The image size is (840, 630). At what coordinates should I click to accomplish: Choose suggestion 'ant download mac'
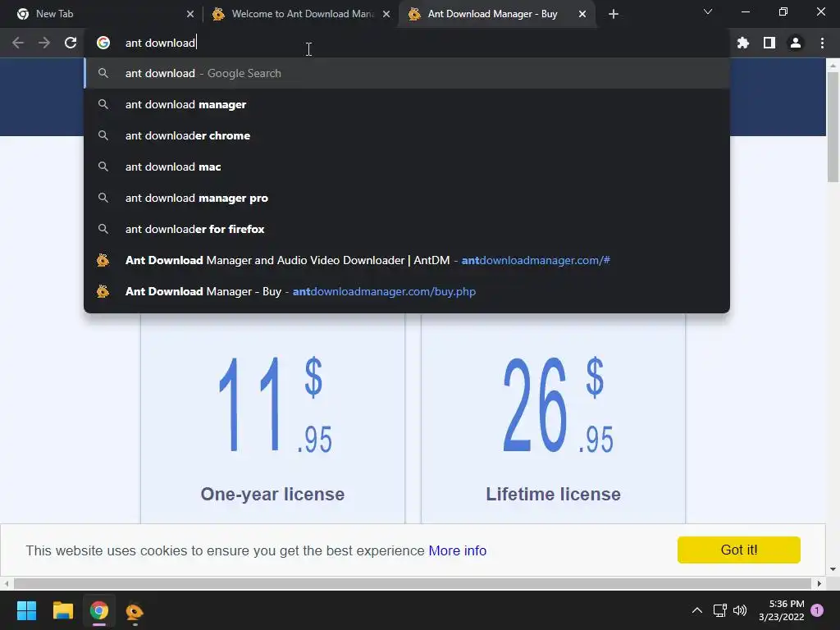click(407, 167)
